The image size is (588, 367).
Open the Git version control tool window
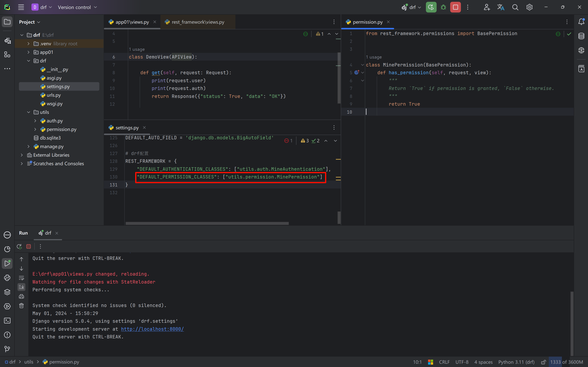[x=7, y=349]
